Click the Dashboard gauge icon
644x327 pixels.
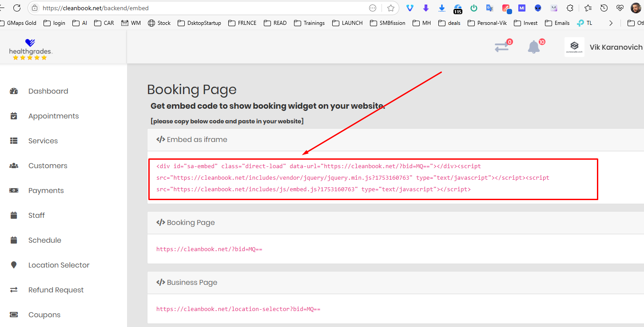click(x=14, y=91)
